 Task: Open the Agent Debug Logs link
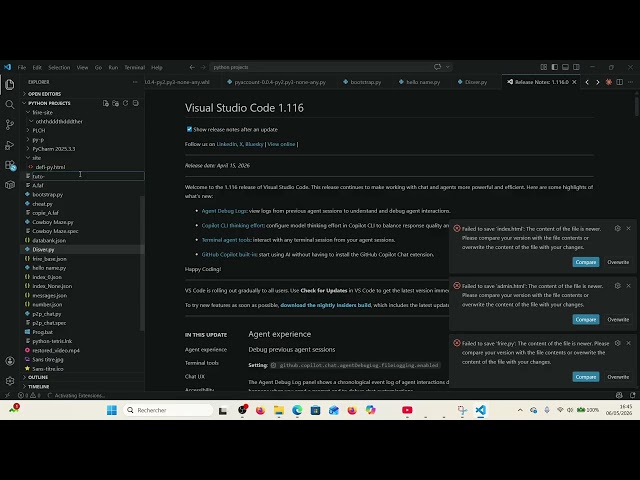pyautogui.click(x=224, y=211)
